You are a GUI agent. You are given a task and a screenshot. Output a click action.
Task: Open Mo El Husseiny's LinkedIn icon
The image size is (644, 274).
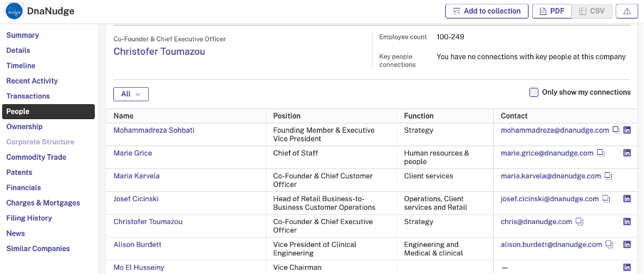pos(627,268)
